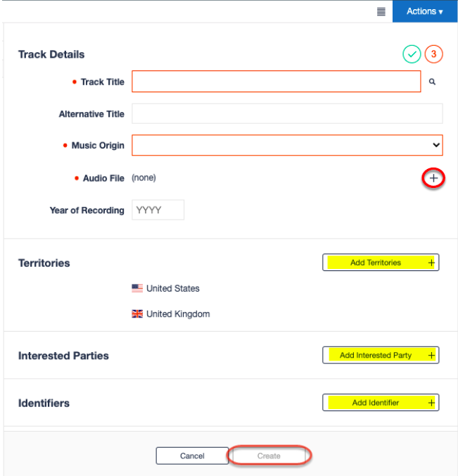
Task: Click the Create button
Action: [x=269, y=456]
